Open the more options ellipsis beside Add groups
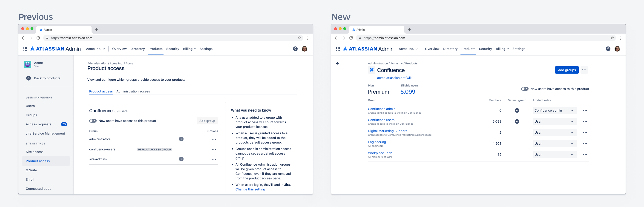 (584, 70)
